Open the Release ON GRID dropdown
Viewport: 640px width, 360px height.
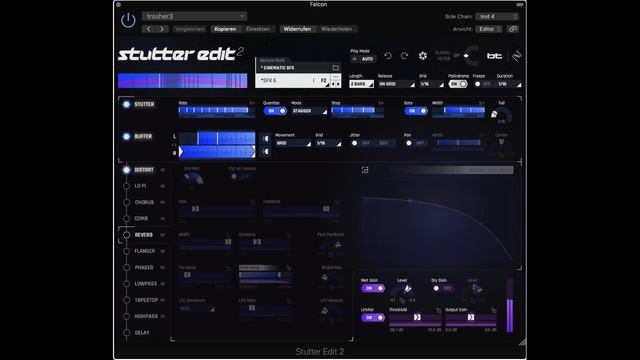click(x=396, y=84)
